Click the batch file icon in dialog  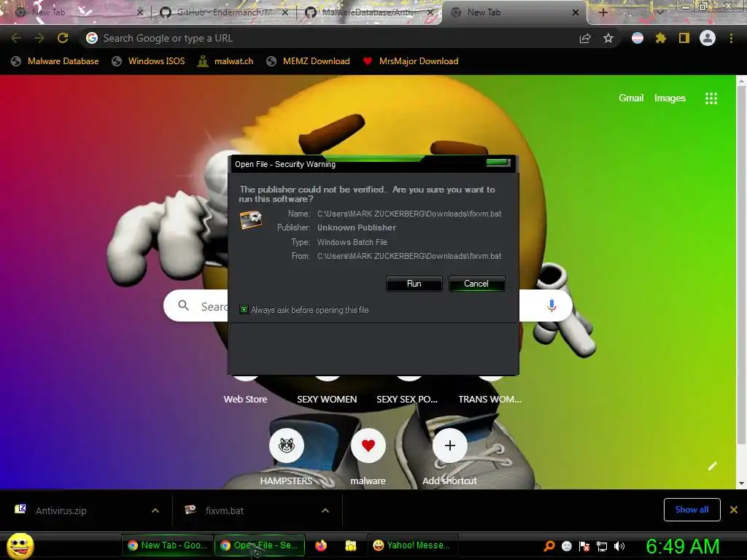251,219
